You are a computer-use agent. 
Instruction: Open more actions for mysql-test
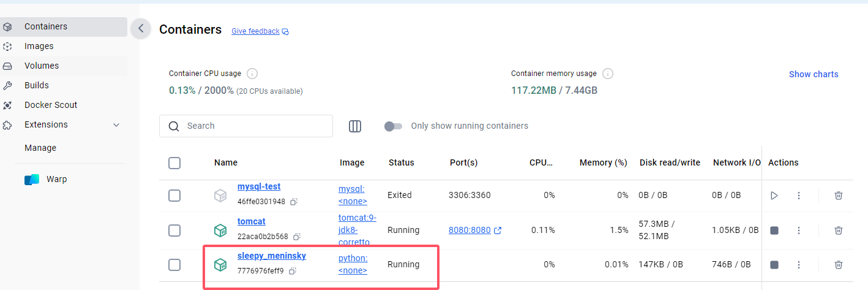[798, 196]
